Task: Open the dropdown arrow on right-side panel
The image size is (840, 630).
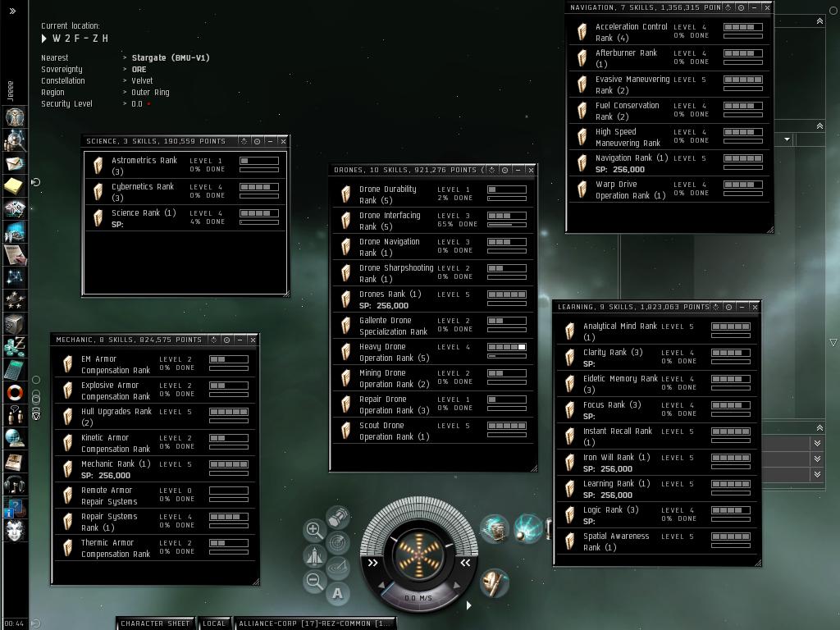Action: pos(787,139)
